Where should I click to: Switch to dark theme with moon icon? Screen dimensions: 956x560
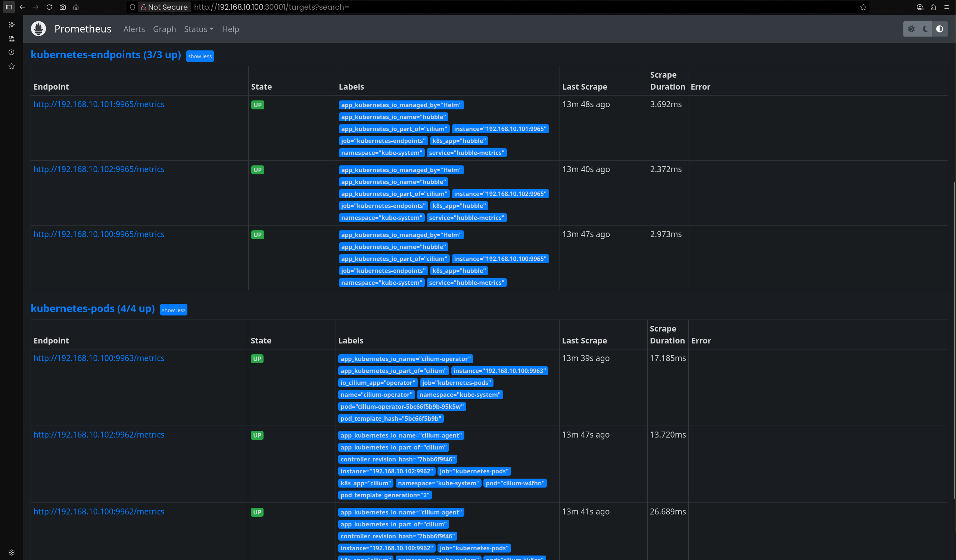tap(925, 29)
